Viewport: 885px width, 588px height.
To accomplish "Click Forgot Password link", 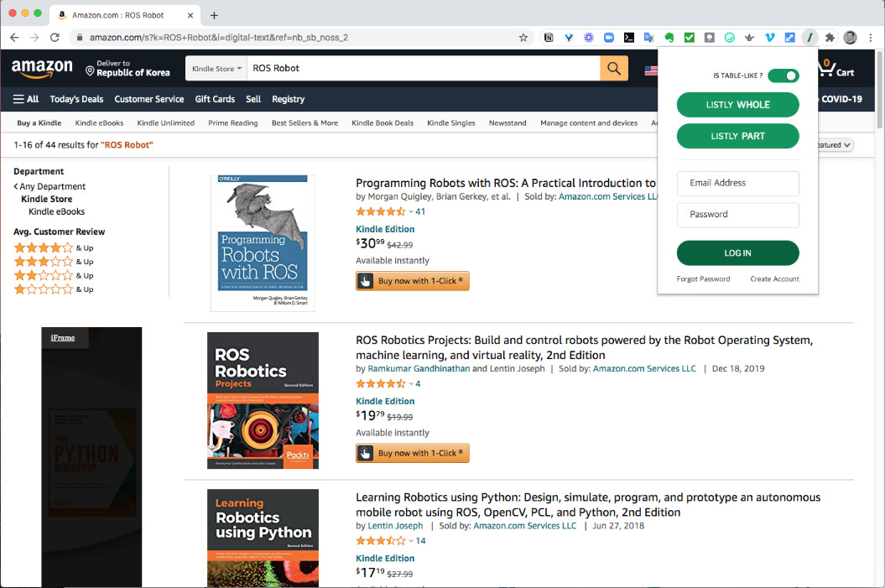I will pyautogui.click(x=703, y=278).
